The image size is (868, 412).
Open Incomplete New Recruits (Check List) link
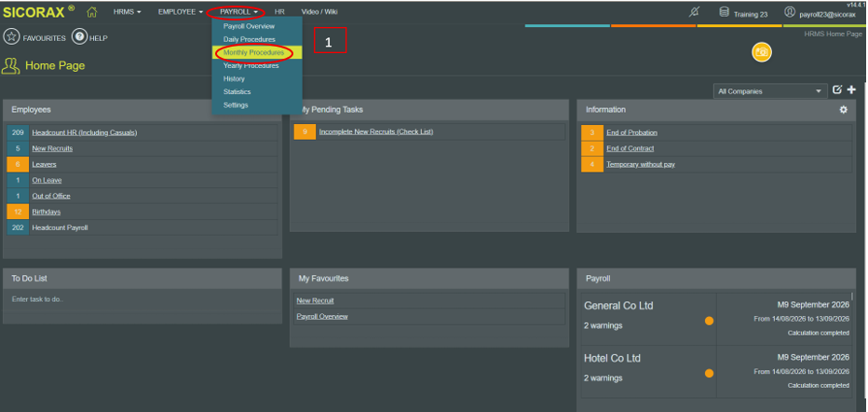tap(376, 131)
